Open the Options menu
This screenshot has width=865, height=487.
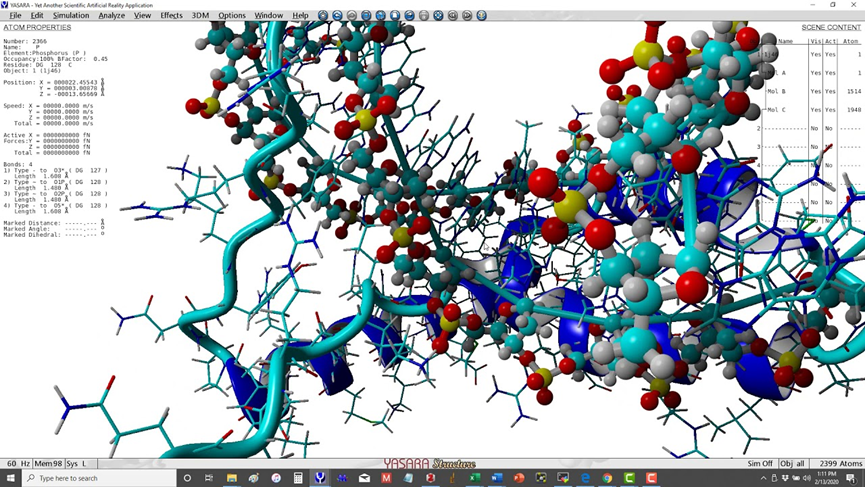point(232,15)
